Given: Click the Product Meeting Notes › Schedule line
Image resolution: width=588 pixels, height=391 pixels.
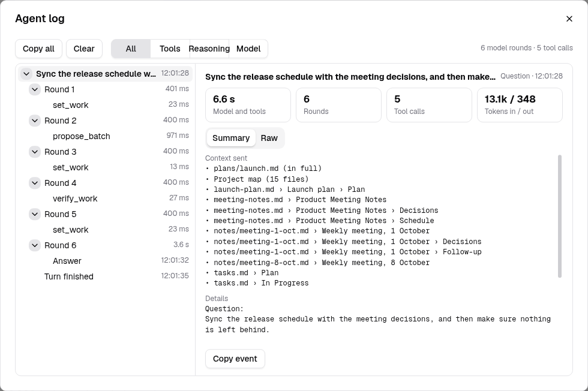Looking at the screenshot, I should (x=319, y=221).
